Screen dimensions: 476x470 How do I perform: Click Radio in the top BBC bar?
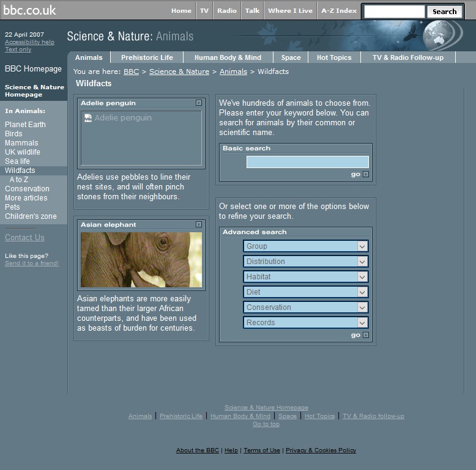coord(227,10)
